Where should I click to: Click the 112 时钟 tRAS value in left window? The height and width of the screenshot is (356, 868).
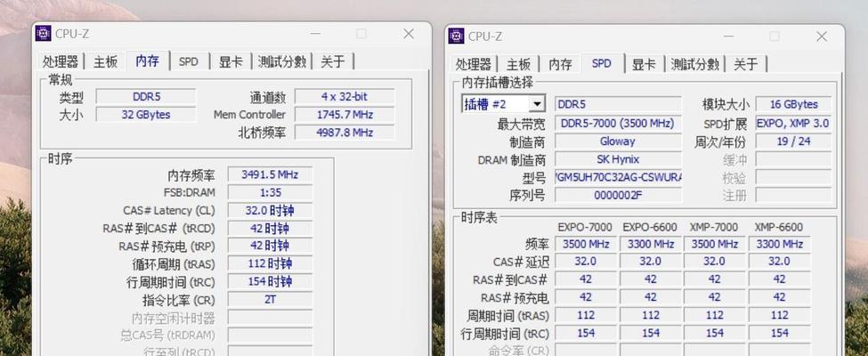[270, 263]
